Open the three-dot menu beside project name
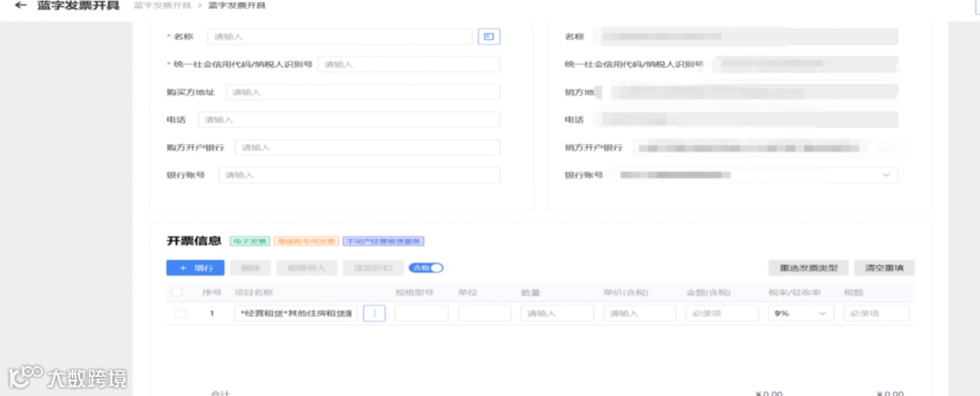 [374, 313]
